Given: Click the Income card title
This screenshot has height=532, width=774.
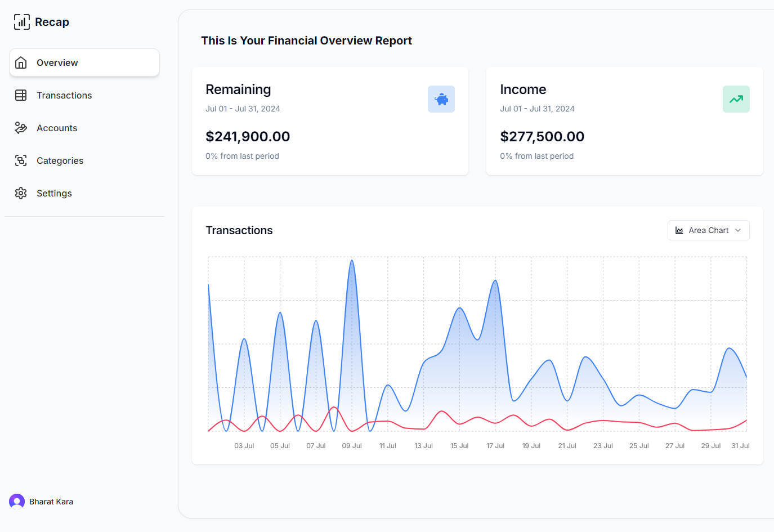Looking at the screenshot, I should (523, 90).
